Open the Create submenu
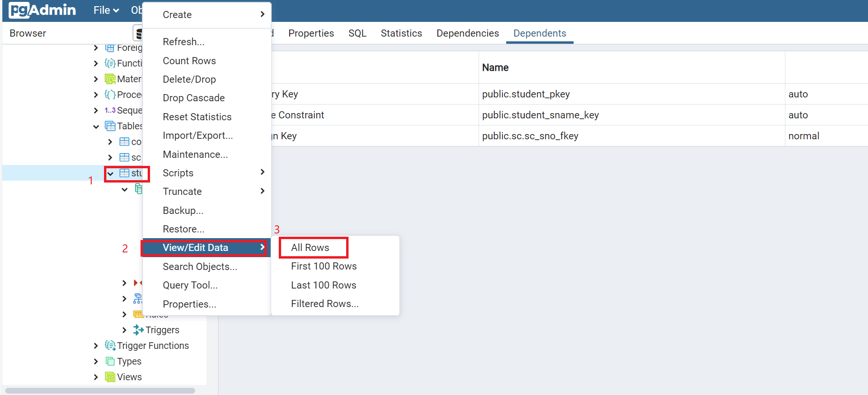This screenshot has height=395, width=868. 207,15
